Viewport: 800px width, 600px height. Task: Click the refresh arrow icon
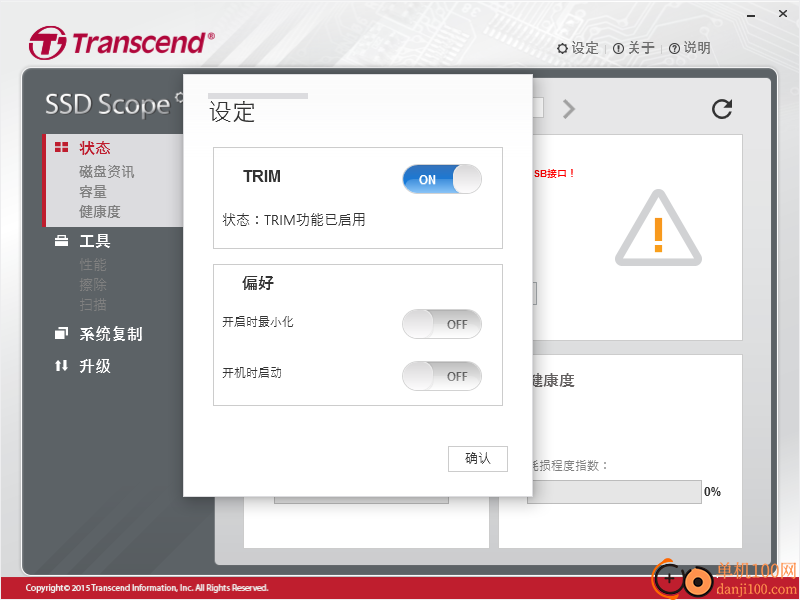tap(722, 109)
